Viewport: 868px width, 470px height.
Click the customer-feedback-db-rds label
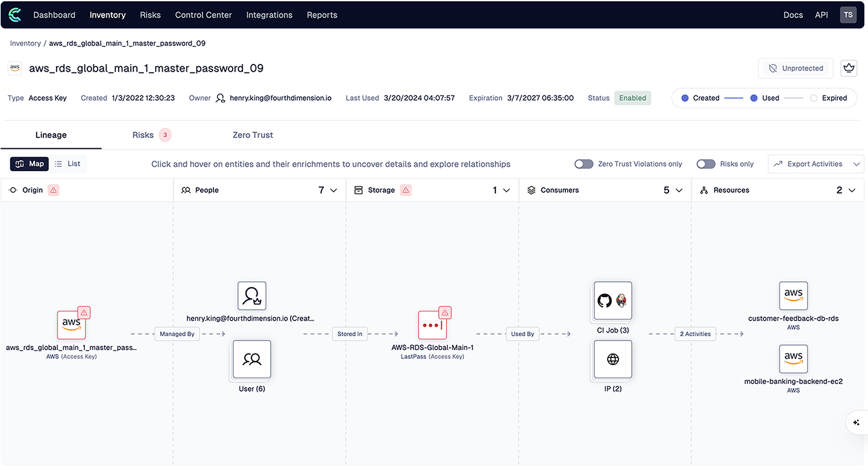[x=793, y=319]
